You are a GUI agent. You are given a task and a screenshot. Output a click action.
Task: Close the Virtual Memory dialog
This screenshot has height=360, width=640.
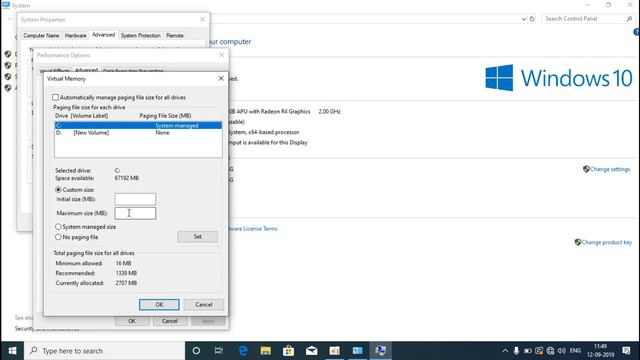click(x=221, y=78)
